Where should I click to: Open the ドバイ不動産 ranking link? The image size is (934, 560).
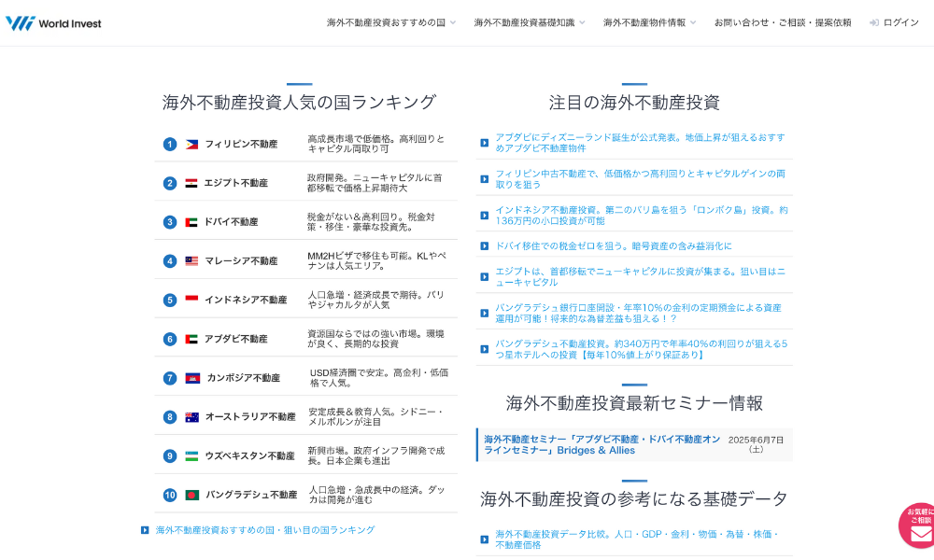point(231,222)
